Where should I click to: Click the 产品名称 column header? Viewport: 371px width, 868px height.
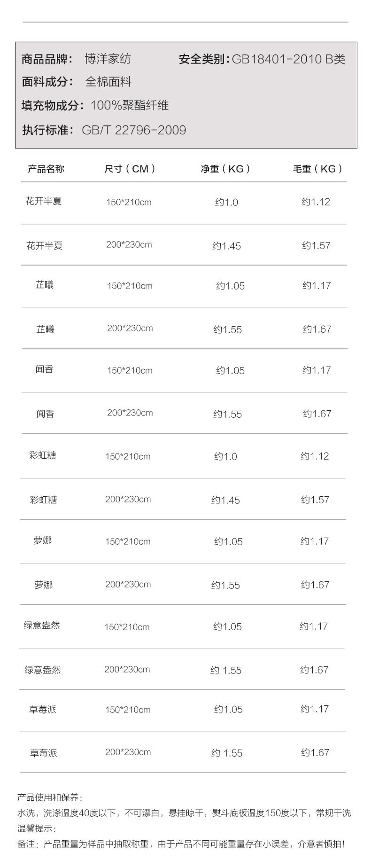pos(46,169)
